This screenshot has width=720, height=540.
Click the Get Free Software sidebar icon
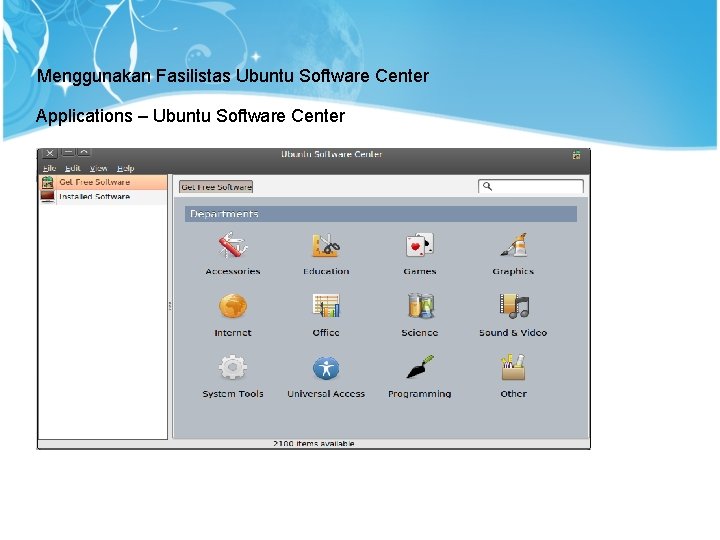point(47,182)
